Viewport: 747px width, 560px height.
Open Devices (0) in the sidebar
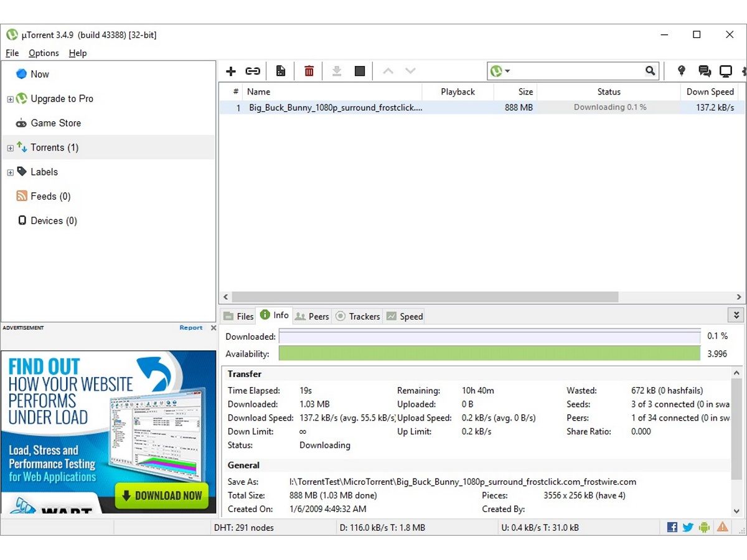click(x=54, y=220)
